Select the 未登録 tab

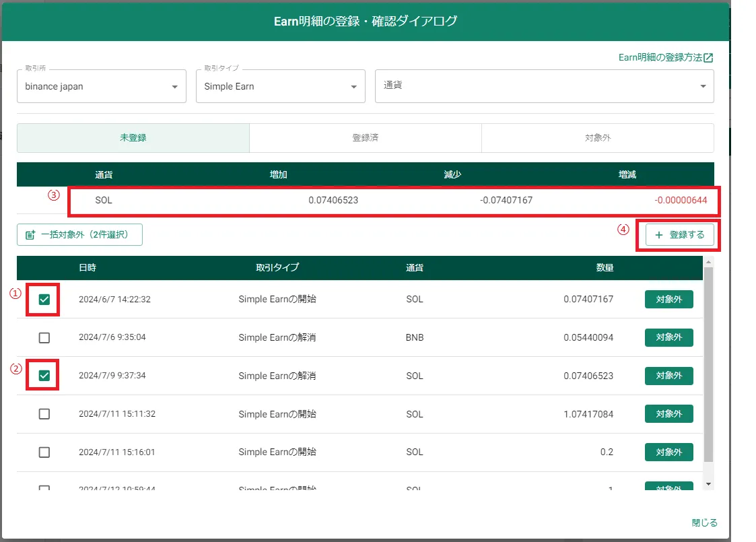tap(132, 137)
